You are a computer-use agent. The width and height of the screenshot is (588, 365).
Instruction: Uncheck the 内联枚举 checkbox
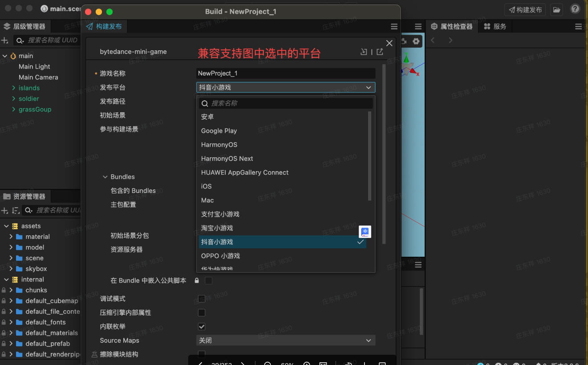202,327
